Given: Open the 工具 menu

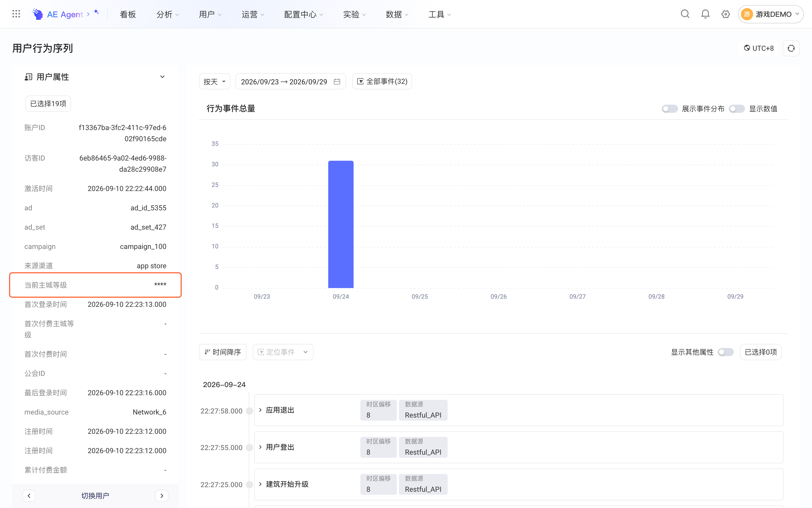Looking at the screenshot, I should [x=440, y=14].
